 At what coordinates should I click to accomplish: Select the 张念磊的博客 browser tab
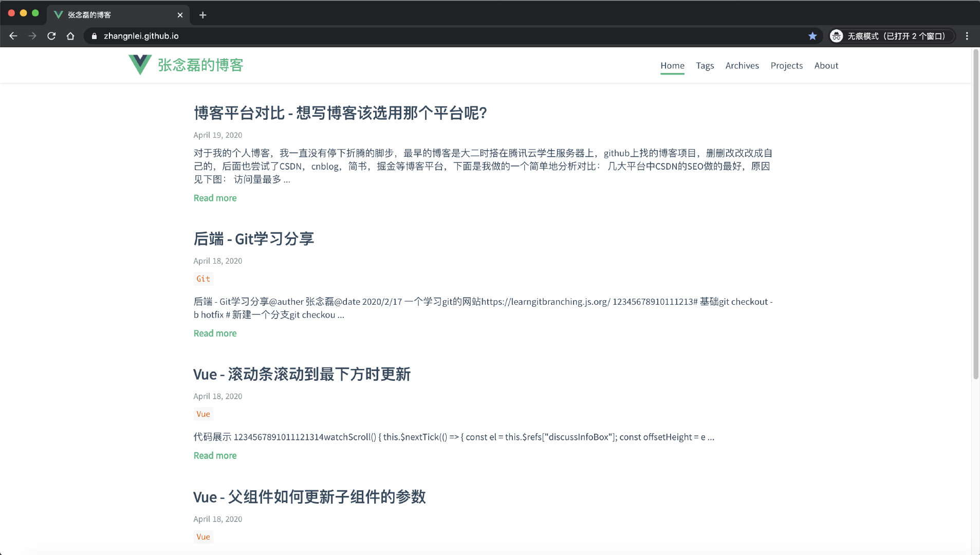(x=119, y=15)
